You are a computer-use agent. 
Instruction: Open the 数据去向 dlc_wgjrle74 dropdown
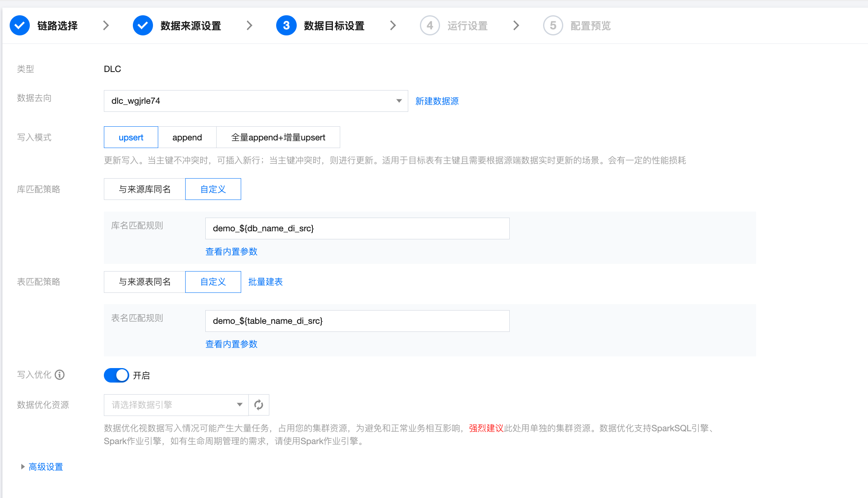(x=256, y=101)
